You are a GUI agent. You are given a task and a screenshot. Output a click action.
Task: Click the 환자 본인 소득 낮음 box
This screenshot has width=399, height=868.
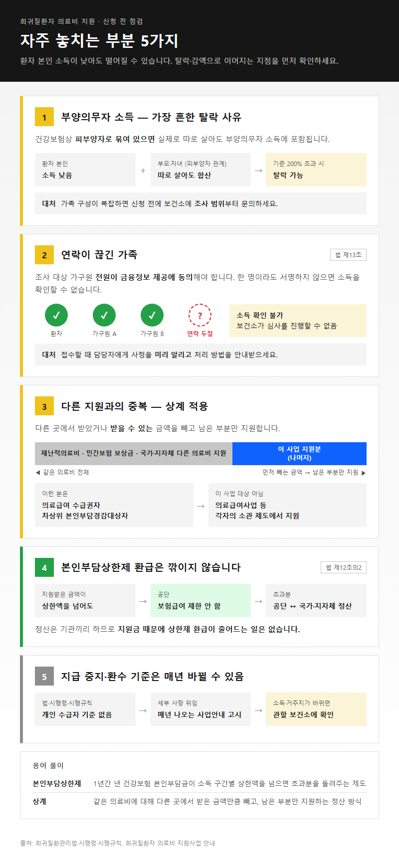click(x=85, y=170)
